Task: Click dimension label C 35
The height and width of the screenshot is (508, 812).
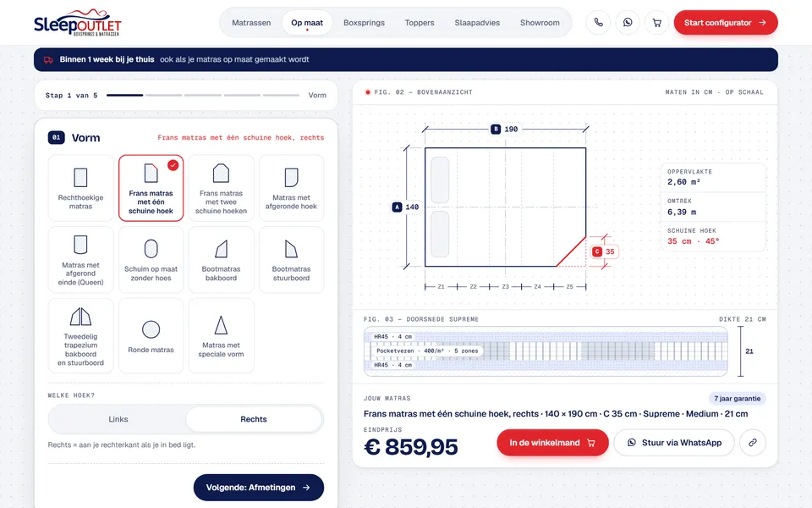Action: click(604, 252)
